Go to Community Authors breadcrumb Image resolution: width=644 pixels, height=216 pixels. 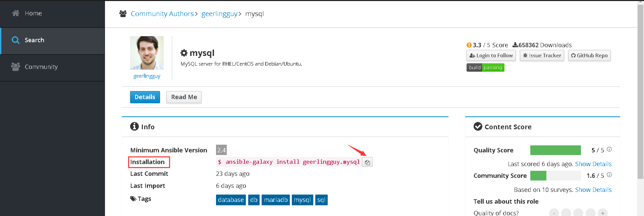click(x=162, y=14)
